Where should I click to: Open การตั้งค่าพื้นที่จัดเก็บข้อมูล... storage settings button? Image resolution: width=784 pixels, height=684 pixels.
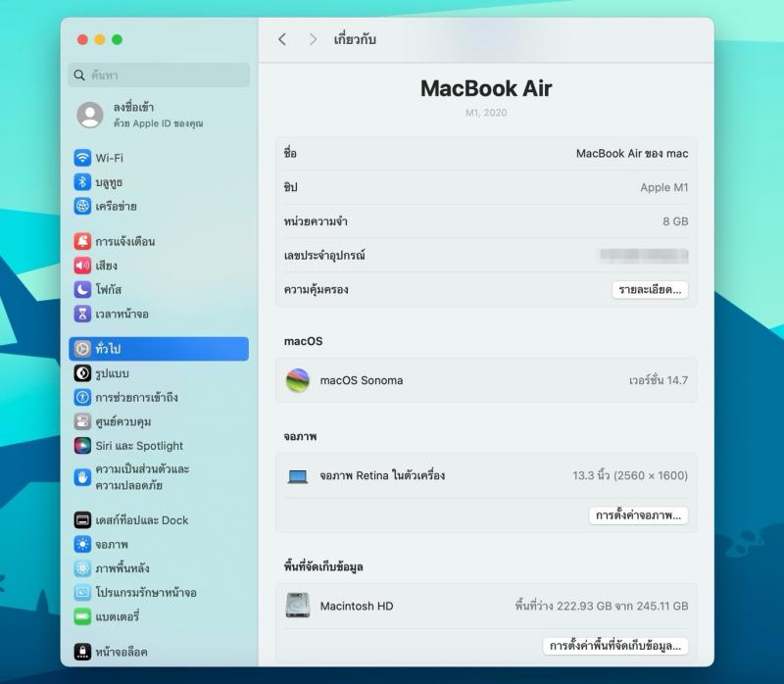pos(615,646)
